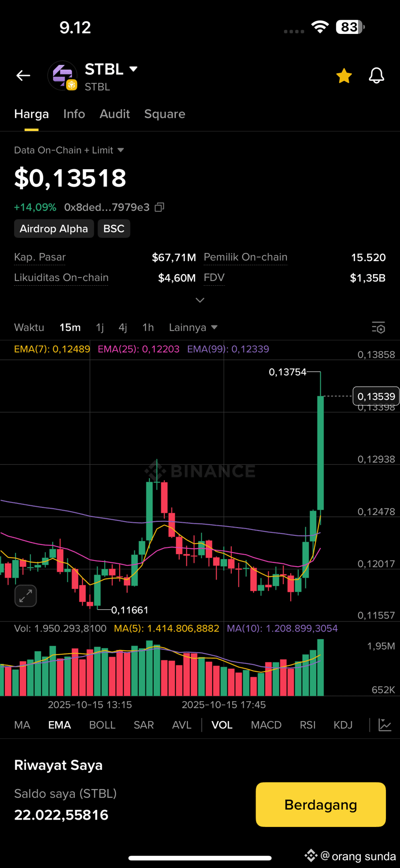Screen dimensions: 400x868
Task: Open the Square tab
Action: [165, 114]
